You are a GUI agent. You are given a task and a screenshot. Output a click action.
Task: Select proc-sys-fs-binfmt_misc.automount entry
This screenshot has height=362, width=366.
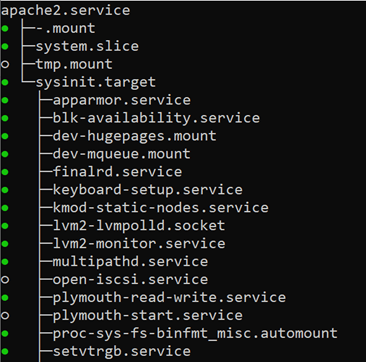[x=195, y=333]
